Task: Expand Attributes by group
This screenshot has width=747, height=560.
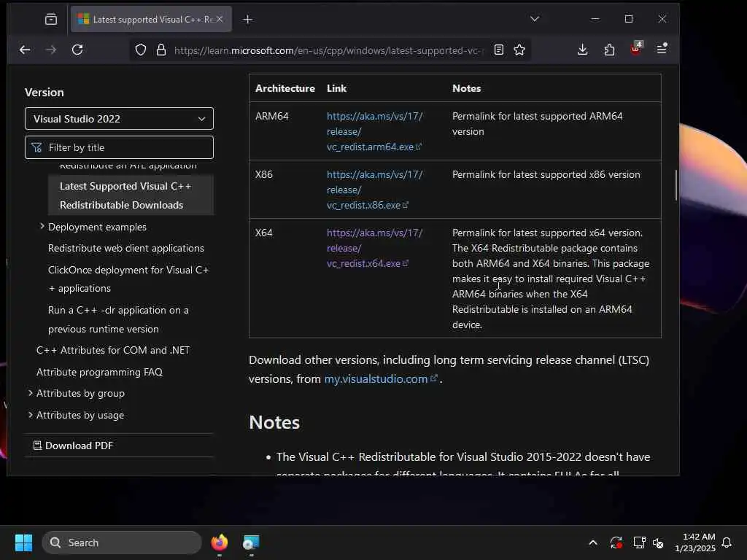Action: click(x=31, y=393)
